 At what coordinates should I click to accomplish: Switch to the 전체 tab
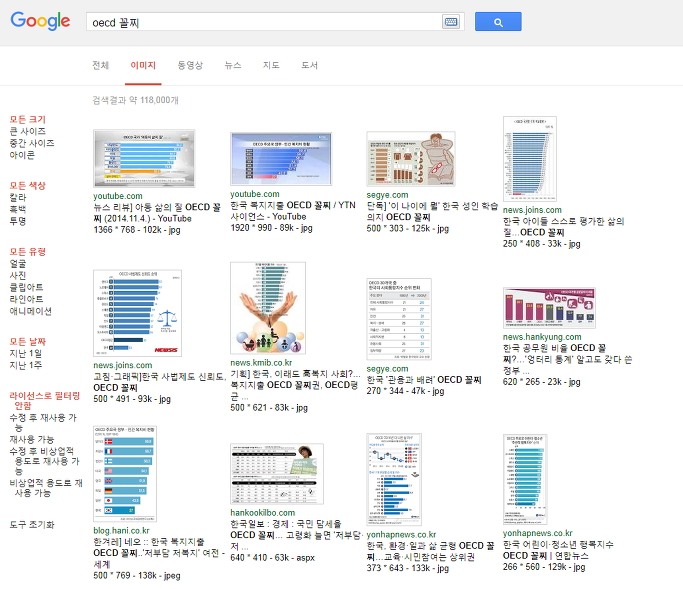[x=101, y=65]
